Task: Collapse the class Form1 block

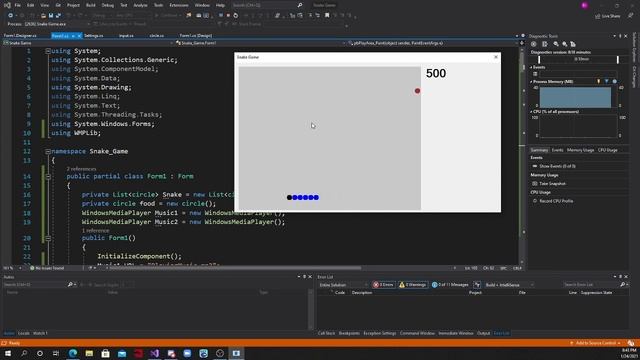Action: coord(48,176)
